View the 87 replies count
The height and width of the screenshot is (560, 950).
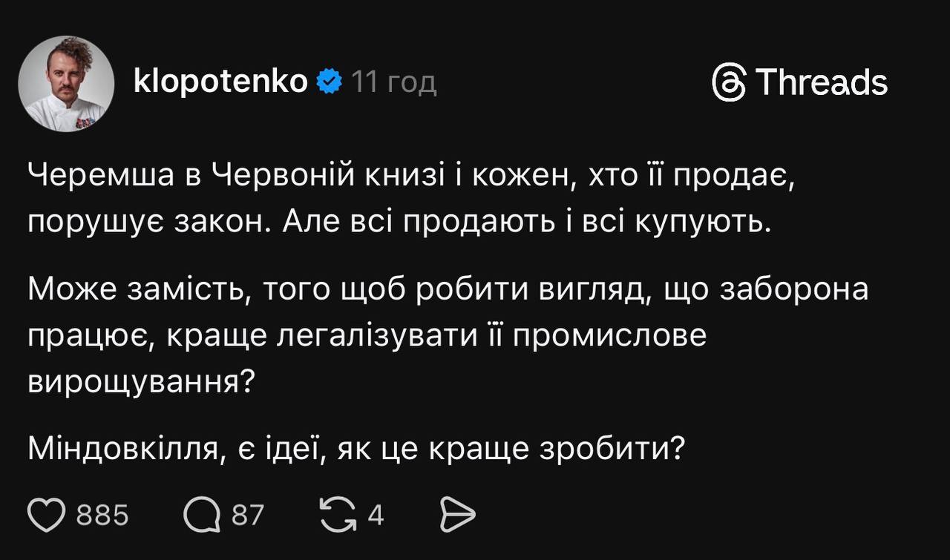click(x=248, y=514)
